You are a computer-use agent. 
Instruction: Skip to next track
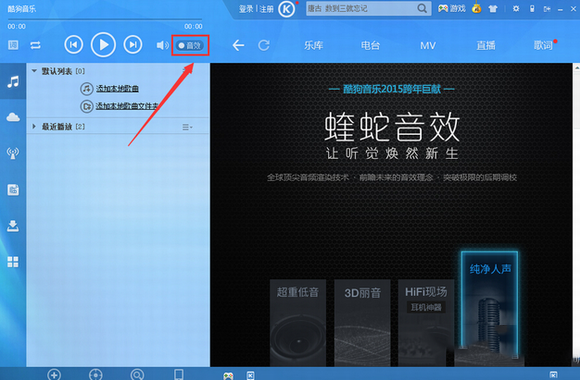point(133,45)
